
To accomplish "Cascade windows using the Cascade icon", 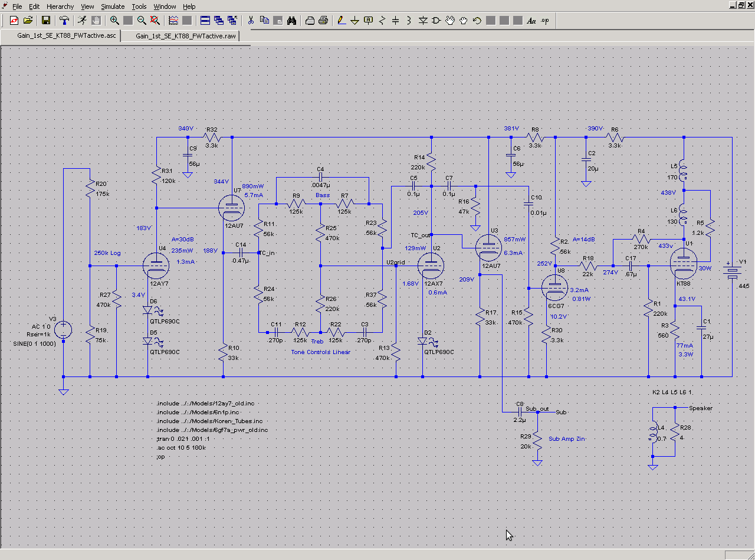I will (219, 21).
